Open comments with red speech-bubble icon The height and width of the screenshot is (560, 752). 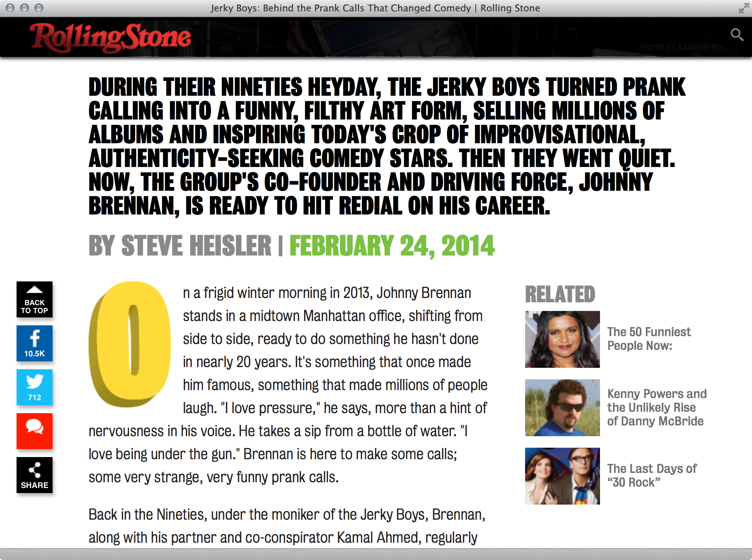35,431
